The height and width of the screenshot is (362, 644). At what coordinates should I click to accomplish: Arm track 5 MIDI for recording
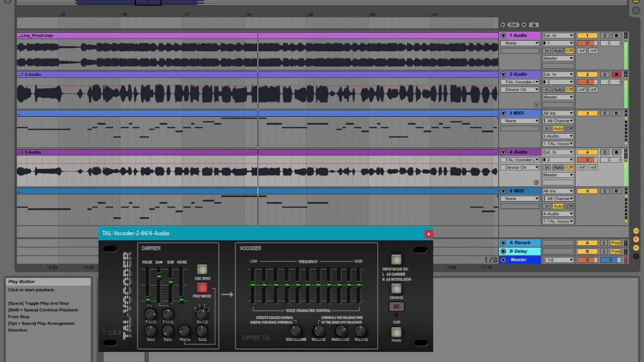[x=616, y=191]
